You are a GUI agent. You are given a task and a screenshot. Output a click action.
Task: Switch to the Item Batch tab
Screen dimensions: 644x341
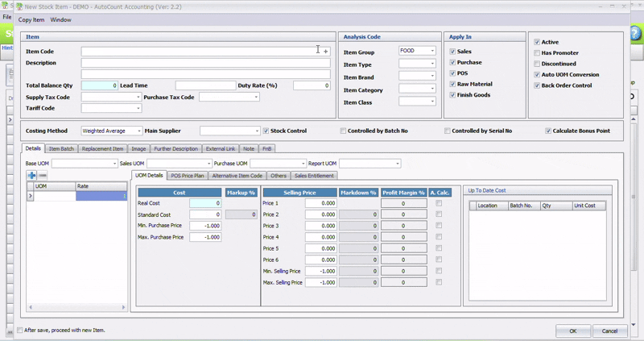[61, 149]
